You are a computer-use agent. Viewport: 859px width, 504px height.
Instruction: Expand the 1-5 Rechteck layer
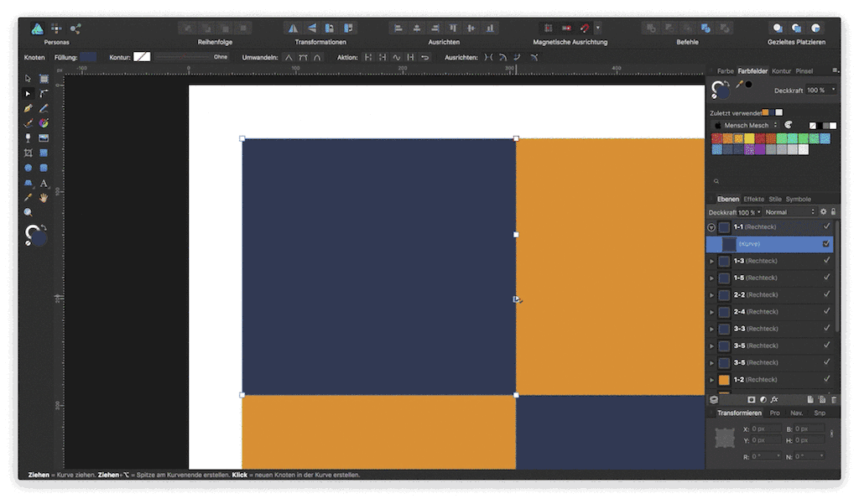point(712,278)
